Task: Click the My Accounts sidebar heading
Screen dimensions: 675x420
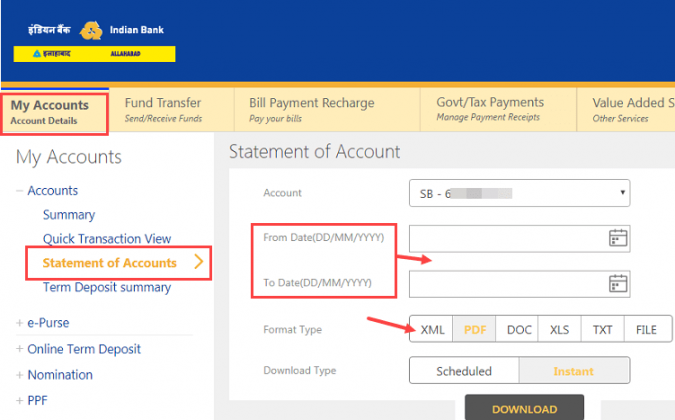Action: point(69,157)
